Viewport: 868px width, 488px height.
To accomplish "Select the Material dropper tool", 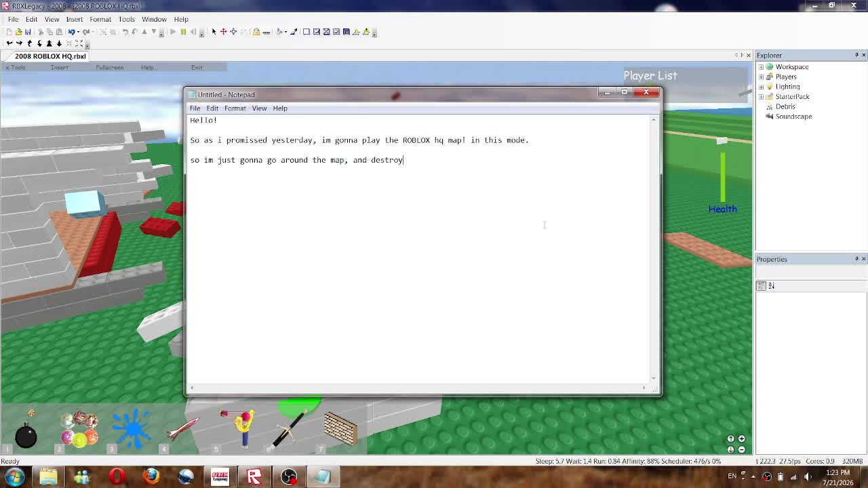I will click(x=294, y=32).
